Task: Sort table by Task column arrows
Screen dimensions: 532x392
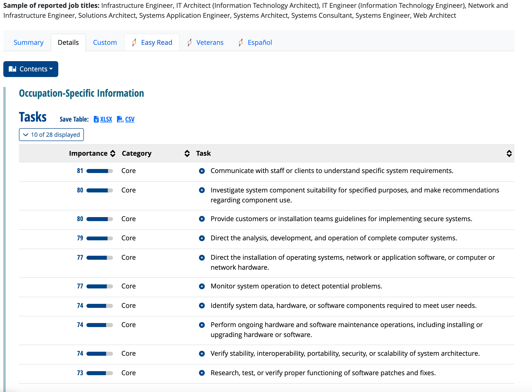Action: pos(509,154)
